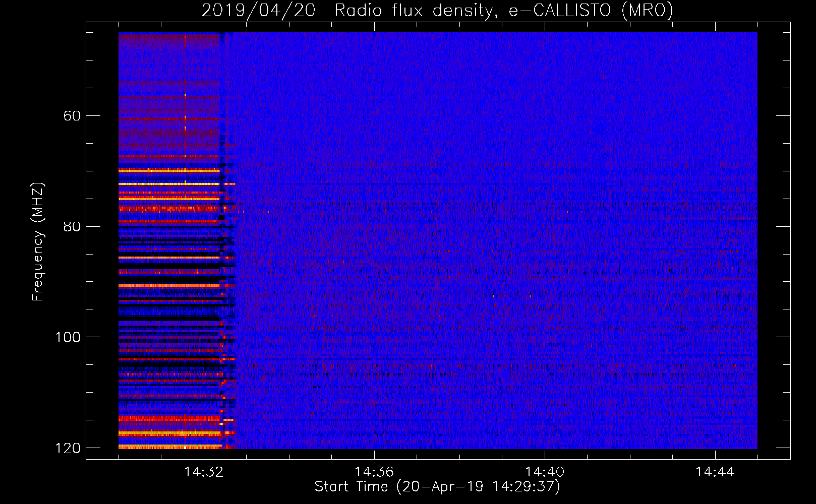Click the 14:32 time tick label
Viewport: 816px width, 504px height.
coord(204,472)
